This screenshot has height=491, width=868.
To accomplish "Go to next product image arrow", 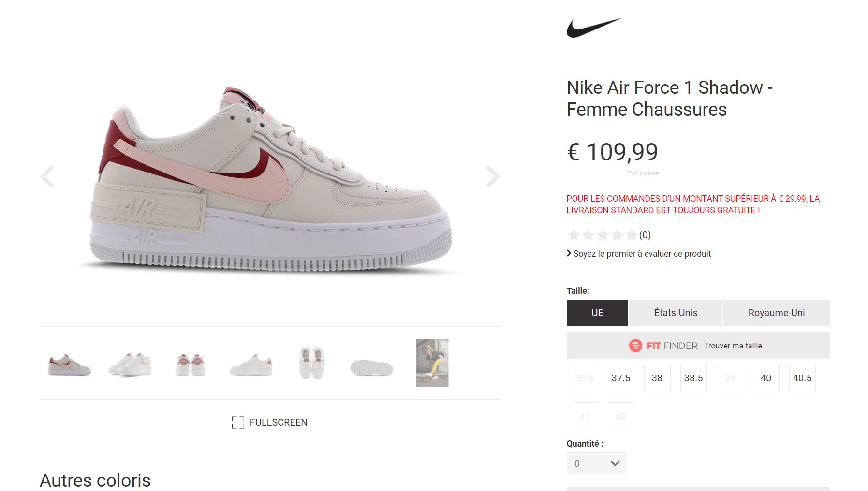I will [x=492, y=176].
